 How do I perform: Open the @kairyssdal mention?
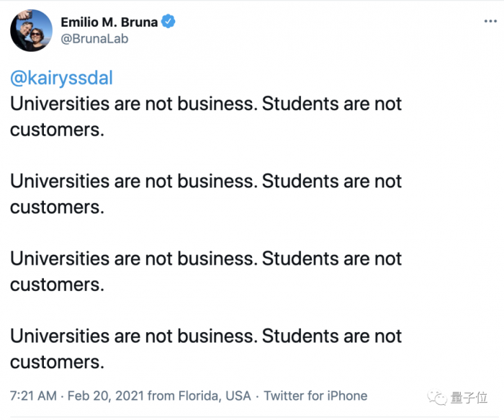(x=62, y=78)
